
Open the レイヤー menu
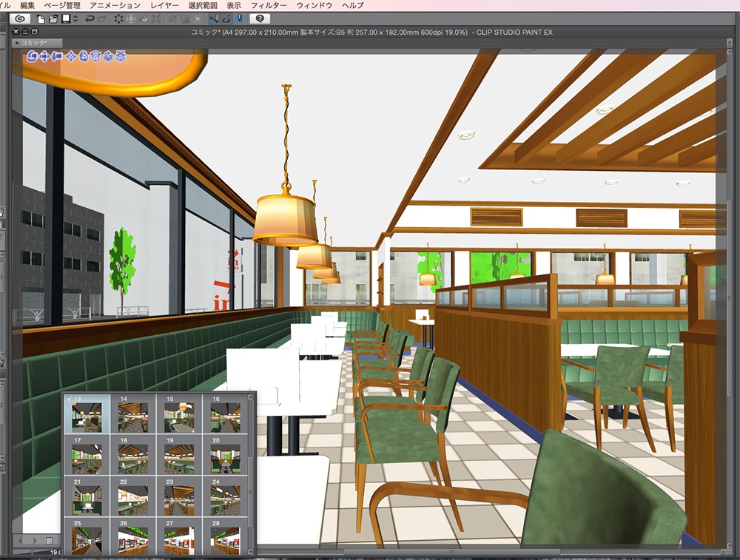tap(164, 6)
